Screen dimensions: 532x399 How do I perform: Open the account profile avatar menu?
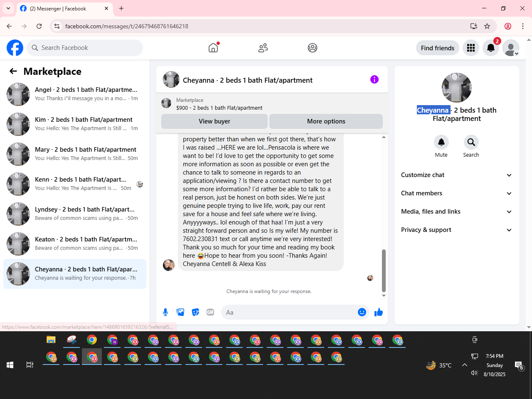(x=511, y=48)
